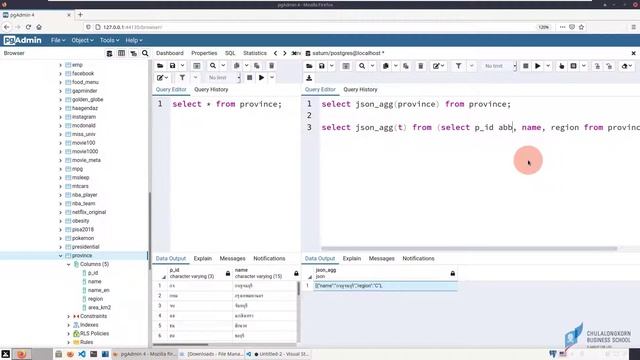
Task: Open the Object menu
Action: tap(82, 40)
